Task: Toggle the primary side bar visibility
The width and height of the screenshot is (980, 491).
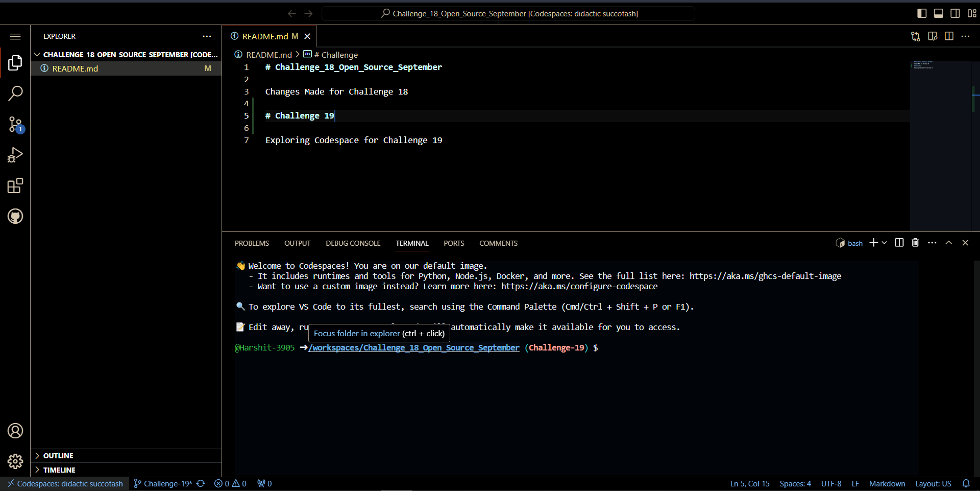Action: click(x=921, y=13)
